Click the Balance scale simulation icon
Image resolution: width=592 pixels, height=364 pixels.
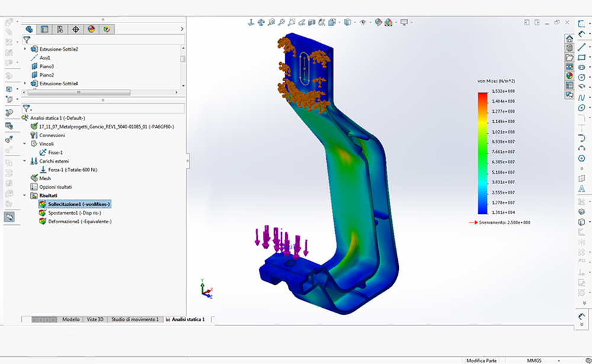[261, 22]
